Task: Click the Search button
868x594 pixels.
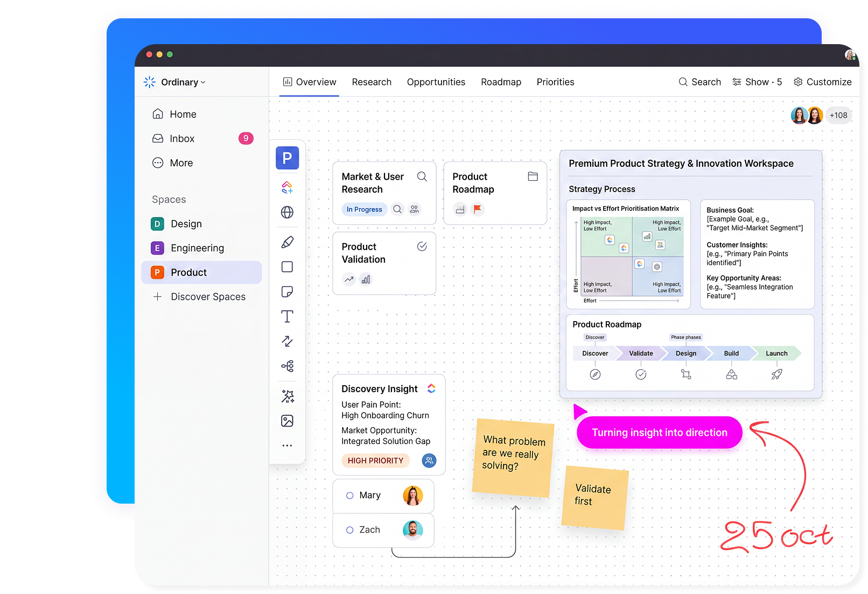Action: pyautogui.click(x=699, y=82)
